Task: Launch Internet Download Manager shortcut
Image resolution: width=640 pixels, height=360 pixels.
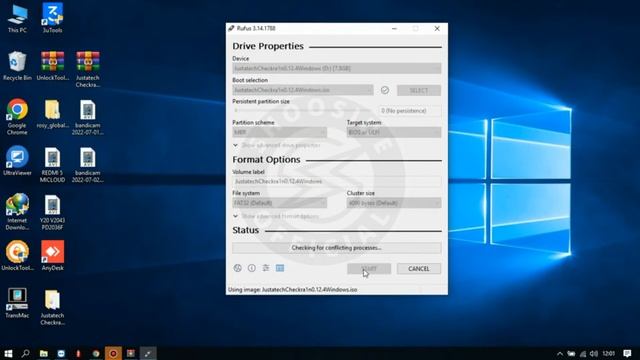Action: [x=17, y=212]
